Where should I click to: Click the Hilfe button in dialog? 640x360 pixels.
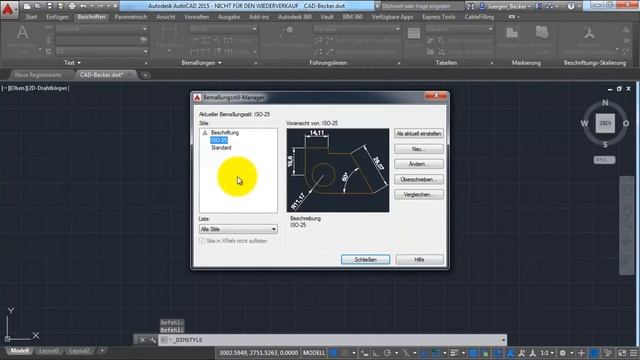pyautogui.click(x=419, y=260)
